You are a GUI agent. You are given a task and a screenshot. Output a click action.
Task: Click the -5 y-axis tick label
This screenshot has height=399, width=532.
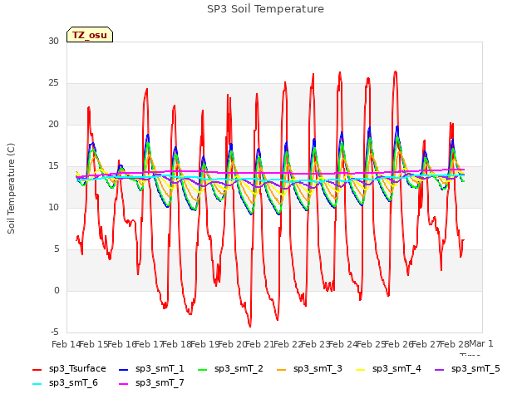(x=55, y=332)
